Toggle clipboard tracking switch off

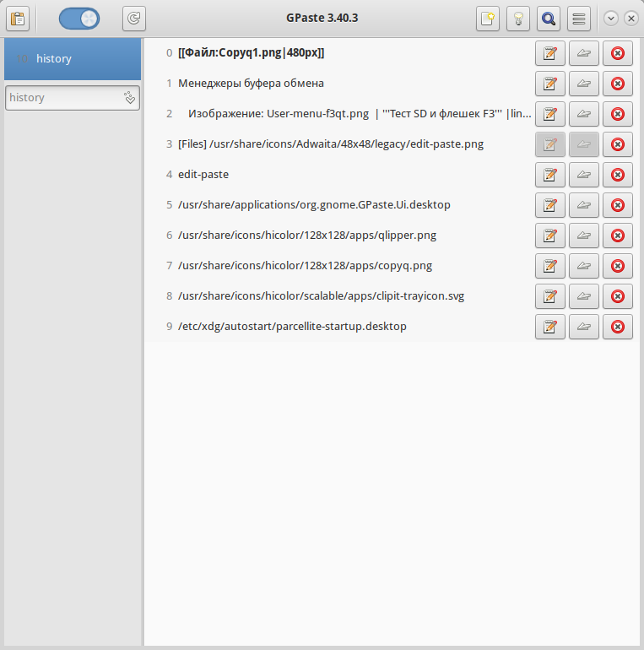pyautogui.click(x=79, y=19)
